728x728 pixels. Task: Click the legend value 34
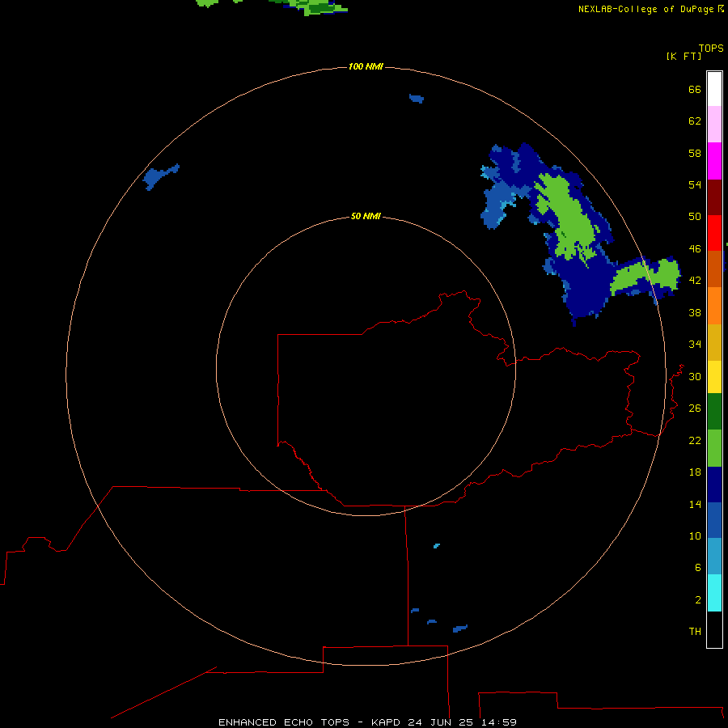[x=695, y=344]
